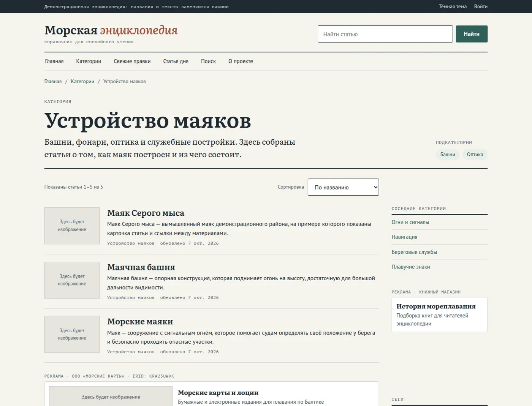Click the green Найти button
Screen dimensions: 532x406
[x=472, y=34]
